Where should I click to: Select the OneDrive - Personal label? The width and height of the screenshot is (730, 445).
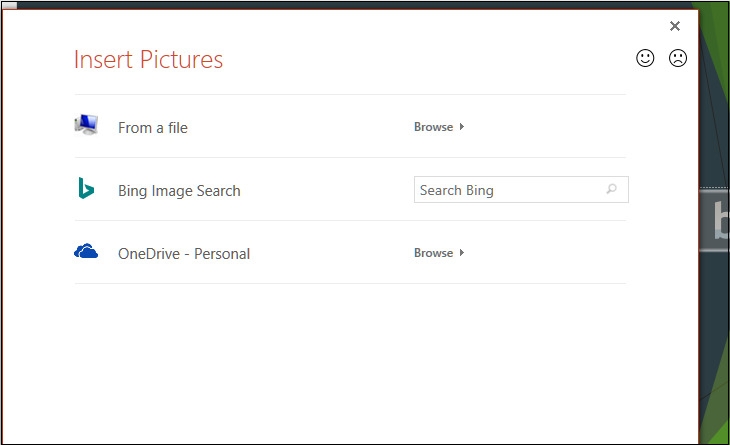pyautogui.click(x=184, y=254)
